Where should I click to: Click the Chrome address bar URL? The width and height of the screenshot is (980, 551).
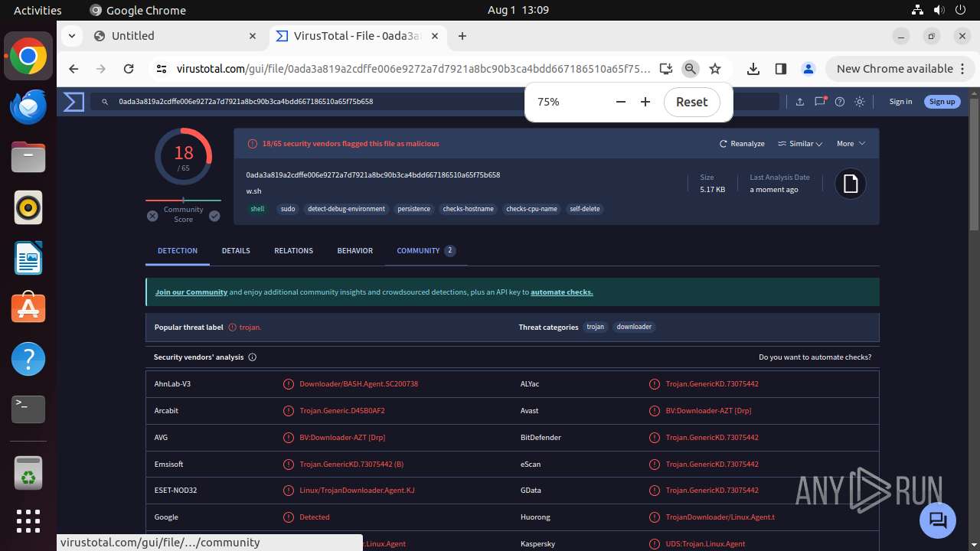(x=413, y=69)
